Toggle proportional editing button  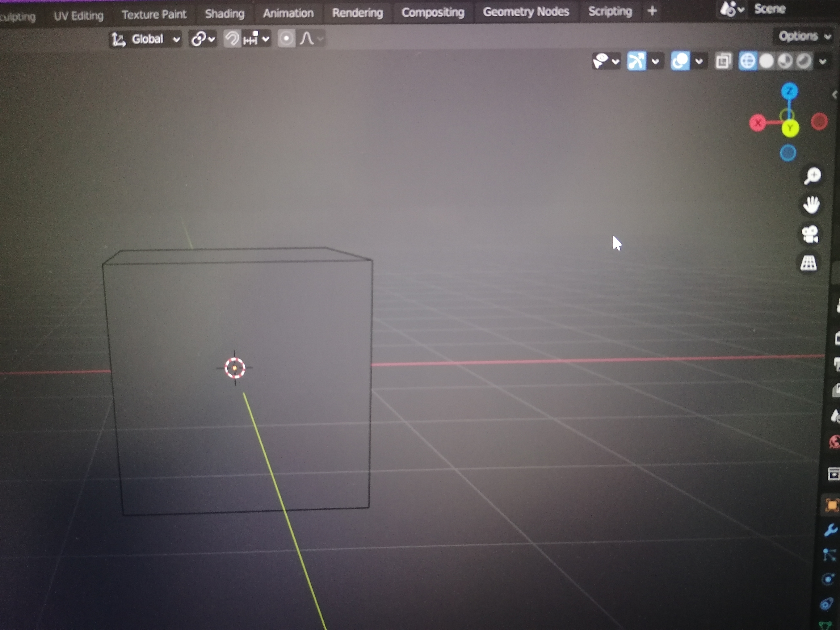286,39
